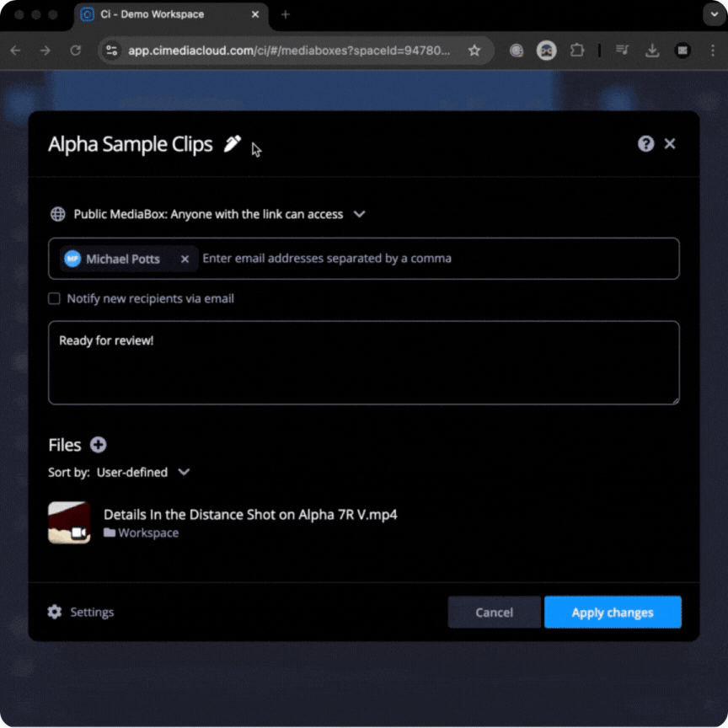Viewport: 728px width, 728px height.
Task: Close the Ci - Demo Workspace tab
Action: (255, 14)
